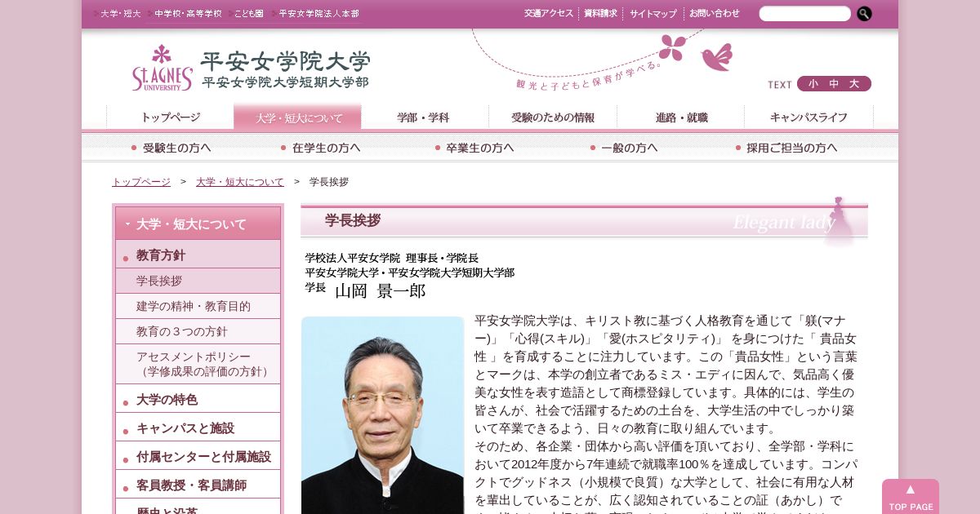Click breadcrumb 大学・短大について link
Screen dimensions: 980x514
tap(240, 182)
